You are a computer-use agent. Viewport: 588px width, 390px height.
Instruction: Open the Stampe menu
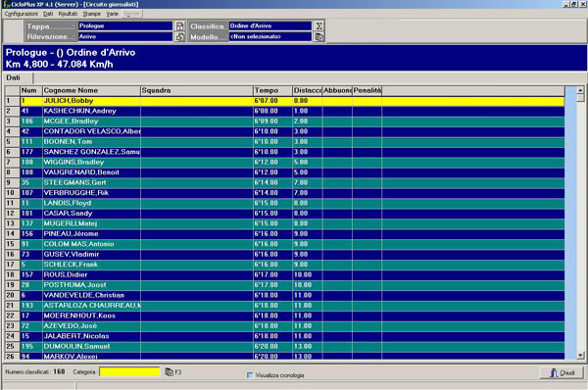pos(92,14)
